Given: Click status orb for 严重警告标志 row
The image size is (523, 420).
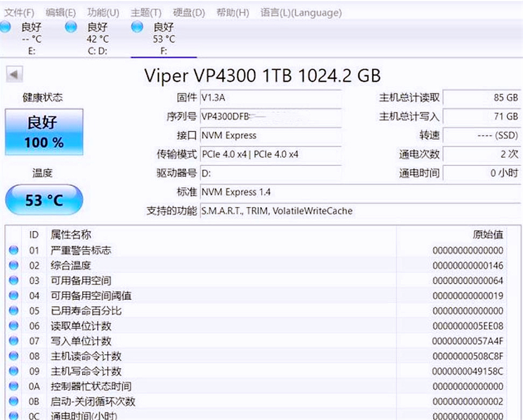Looking at the screenshot, I should click(14, 250).
